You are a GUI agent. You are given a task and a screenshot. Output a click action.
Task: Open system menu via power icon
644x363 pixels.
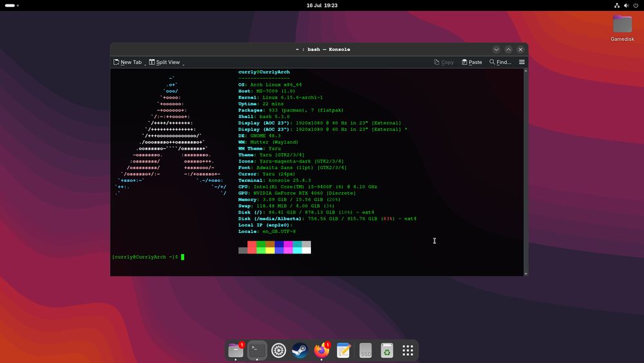click(x=636, y=5)
